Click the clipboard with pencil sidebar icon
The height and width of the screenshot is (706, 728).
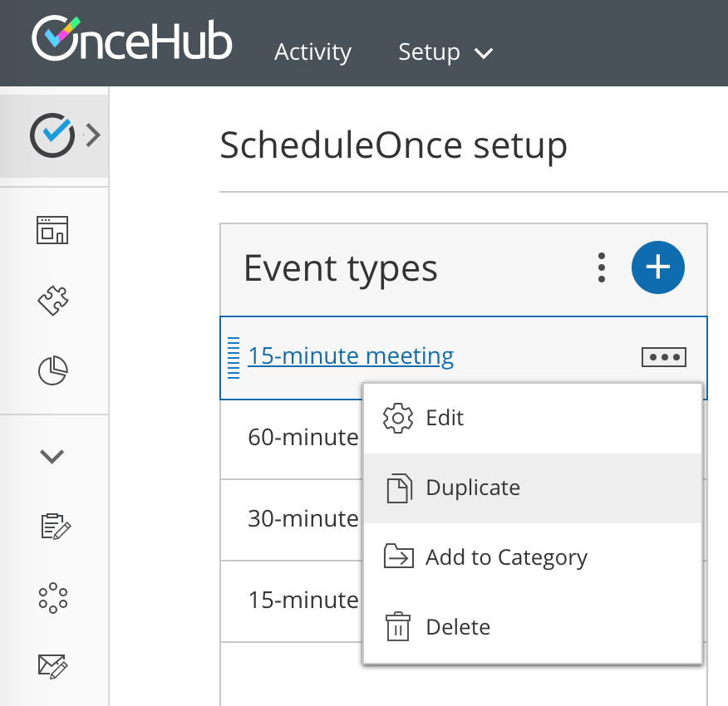click(x=54, y=527)
